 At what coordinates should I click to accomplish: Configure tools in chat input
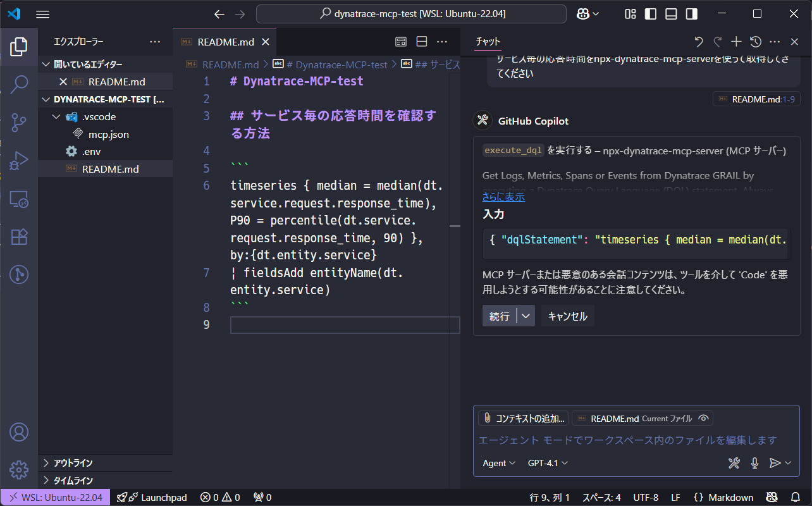[x=734, y=463]
